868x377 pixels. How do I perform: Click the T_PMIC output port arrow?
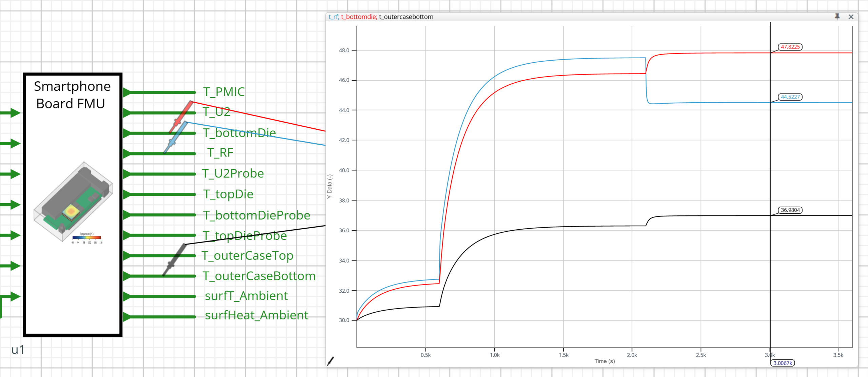pos(127,92)
